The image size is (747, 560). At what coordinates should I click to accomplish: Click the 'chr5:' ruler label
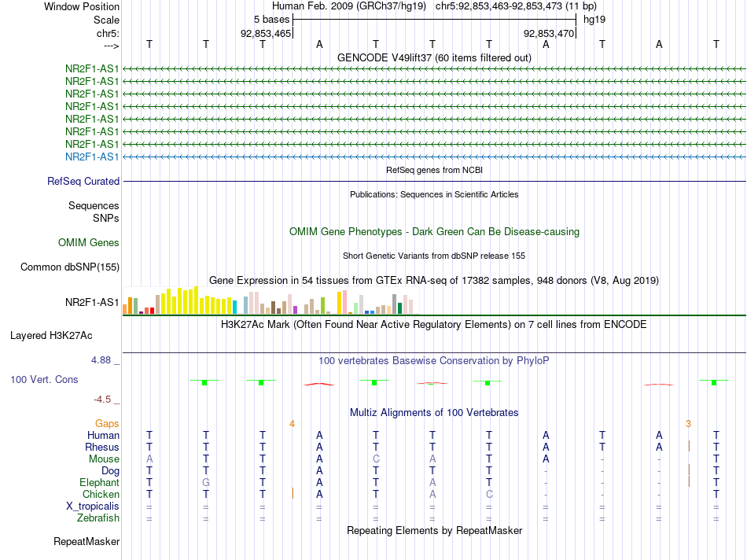pos(109,33)
